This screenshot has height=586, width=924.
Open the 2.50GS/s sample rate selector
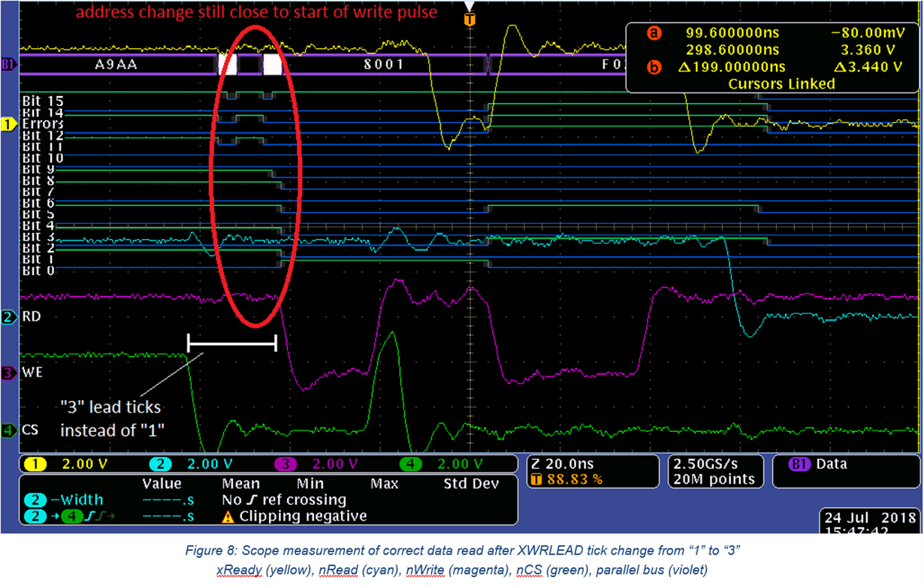(706, 464)
